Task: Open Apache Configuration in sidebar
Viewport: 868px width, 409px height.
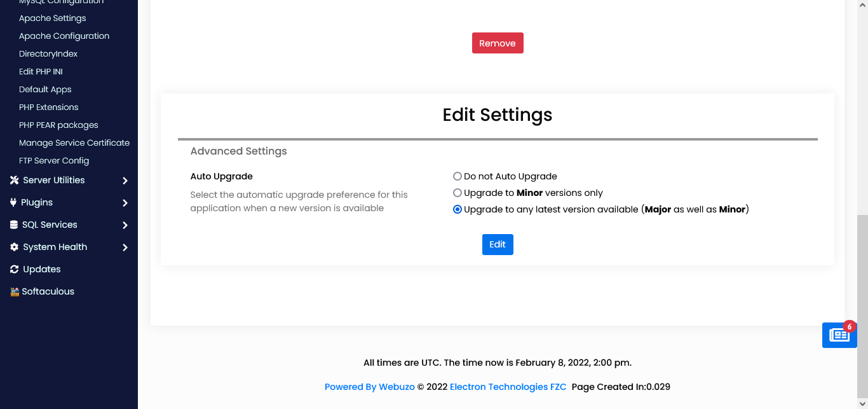Action: click(x=64, y=36)
